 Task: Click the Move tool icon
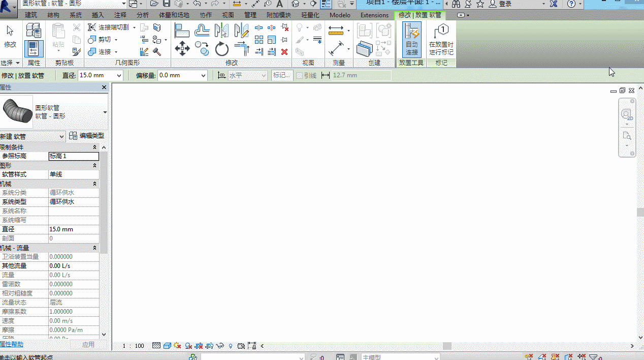(182, 49)
